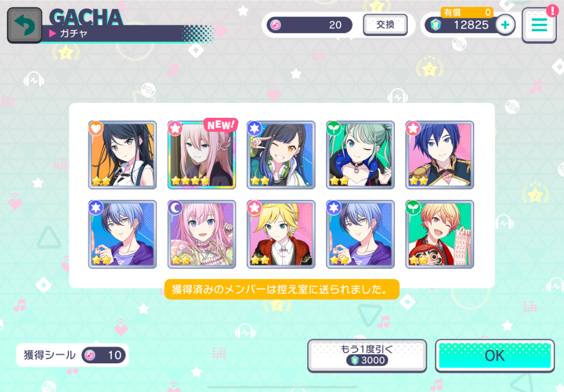Click the 交換 exchange button
This screenshot has width=564, height=392.
pyautogui.click(x=385, y=24)
